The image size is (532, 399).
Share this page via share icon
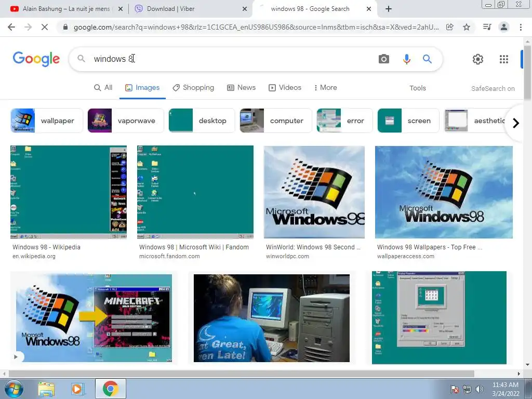coord(450,27)
